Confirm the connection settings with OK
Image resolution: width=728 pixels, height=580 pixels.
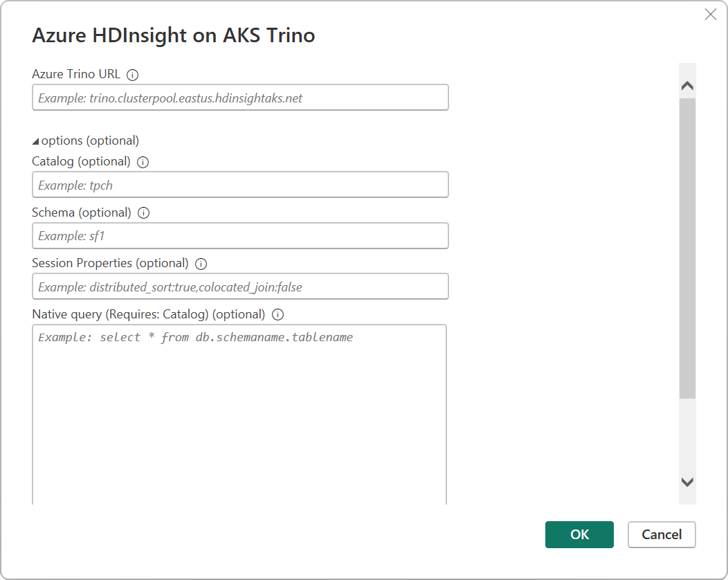579,534
